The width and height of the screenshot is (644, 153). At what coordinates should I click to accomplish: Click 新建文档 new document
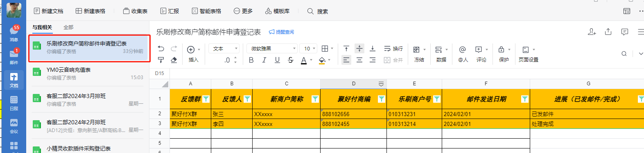tap(48, 11)
